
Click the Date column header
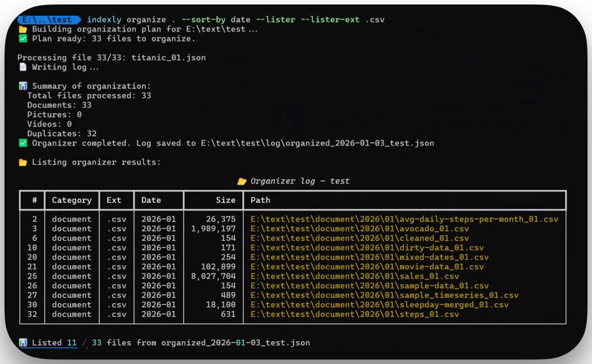tap(151, 200)
